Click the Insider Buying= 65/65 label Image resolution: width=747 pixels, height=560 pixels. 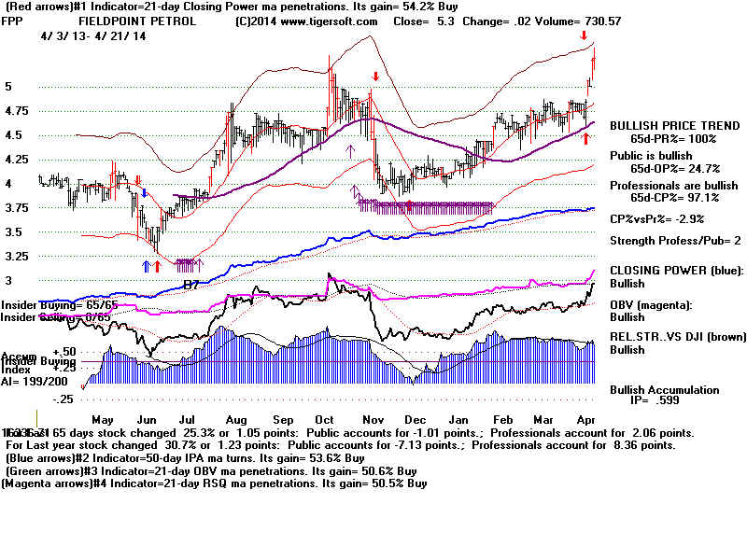click(59, 305)
